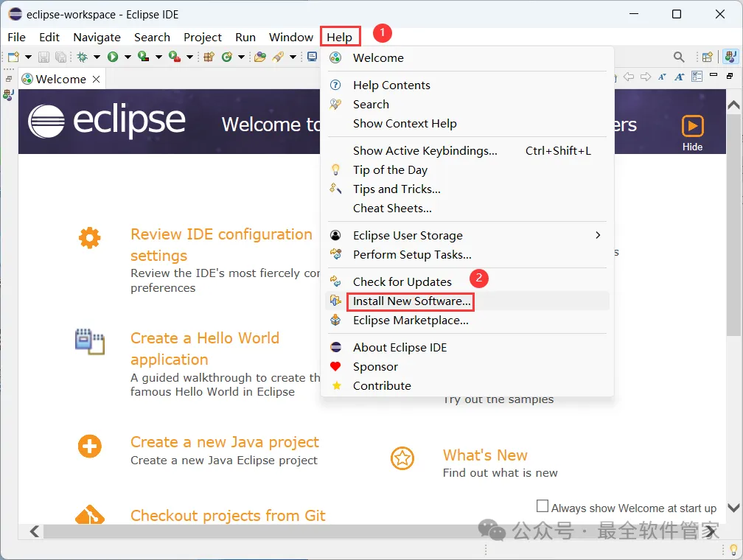This screenshot has width=743, height=560.
Task: Click the Search flashlight toolbar icon
Action: [x=278, y=57]
